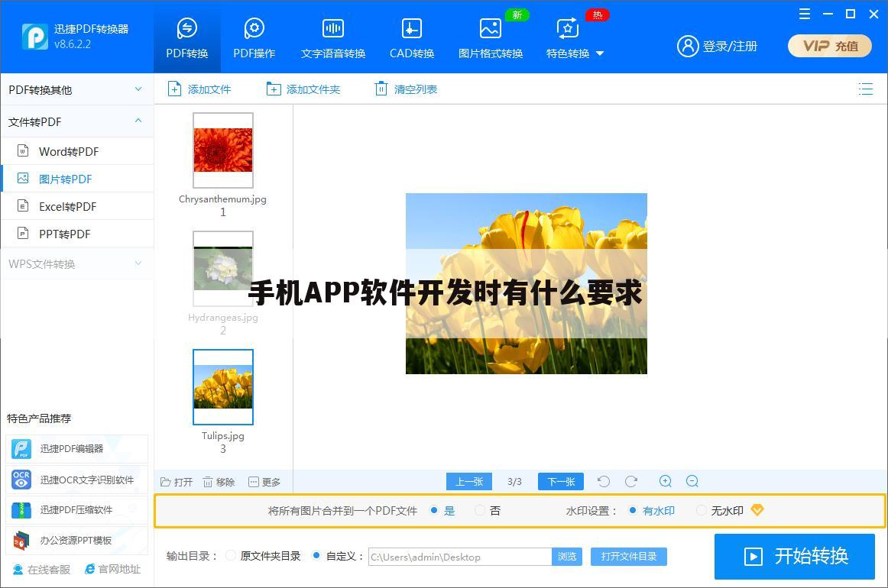Click 官网地址 website link

[112, 570]
